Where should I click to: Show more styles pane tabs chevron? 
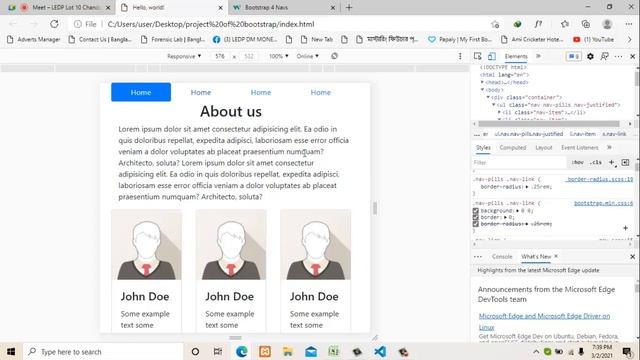609,147
